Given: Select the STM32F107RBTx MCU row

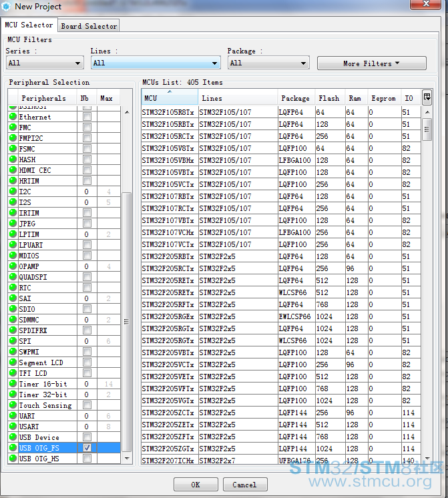Looking at the screenshot, I should [x=281, y=196].
